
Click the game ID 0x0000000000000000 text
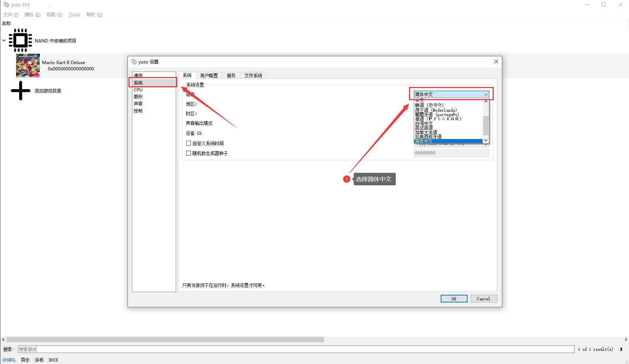71,69
